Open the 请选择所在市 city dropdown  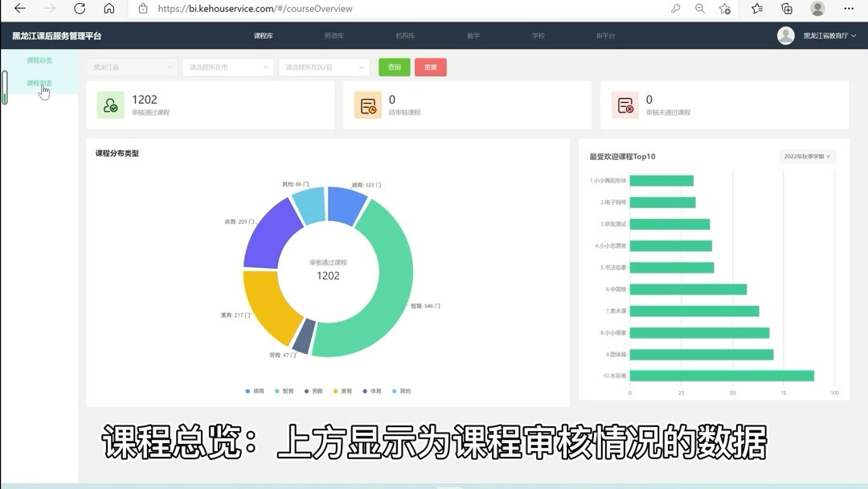click(x=227, y=67)
